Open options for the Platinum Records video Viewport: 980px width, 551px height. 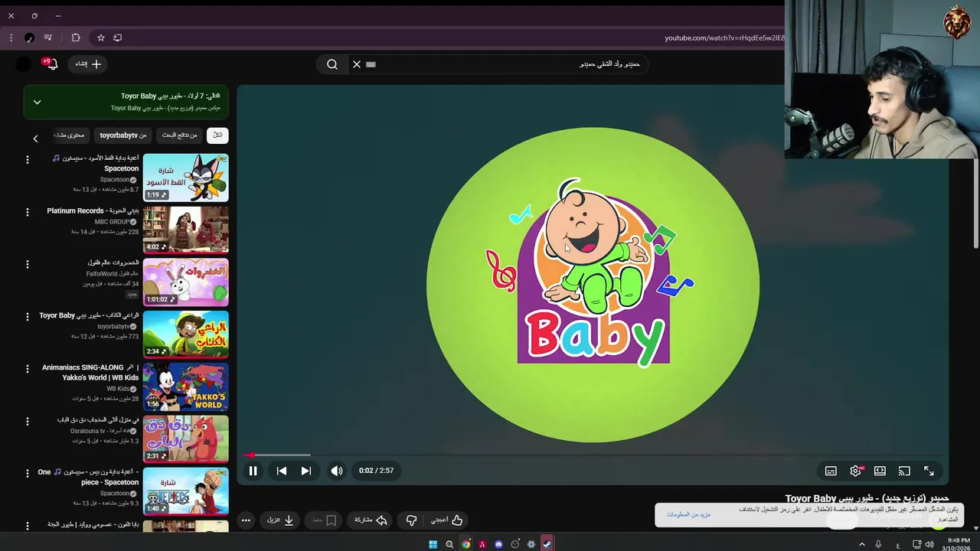(x=28, y=212)
